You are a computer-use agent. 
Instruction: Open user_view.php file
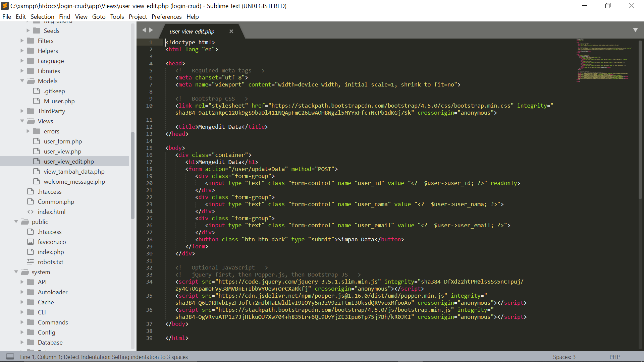[x=62, y=151]
